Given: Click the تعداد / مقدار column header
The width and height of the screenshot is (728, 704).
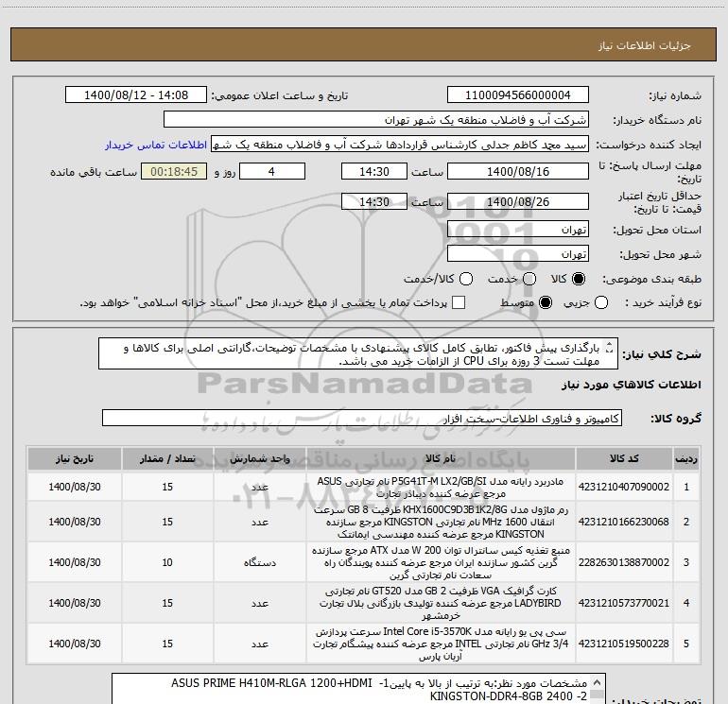Looking at the screenshot, I should tap(167, 459).
